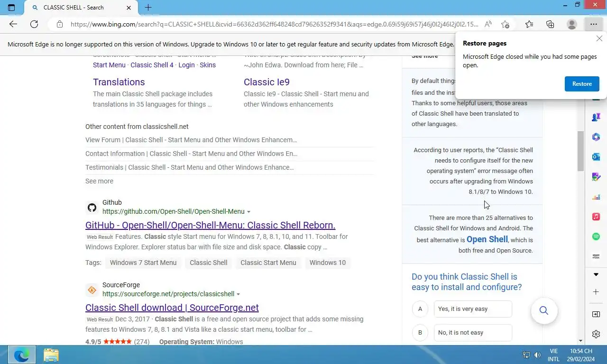Open the user profile avatar
The height and width of the screenshot is (364, 607).
click(572, 24)
